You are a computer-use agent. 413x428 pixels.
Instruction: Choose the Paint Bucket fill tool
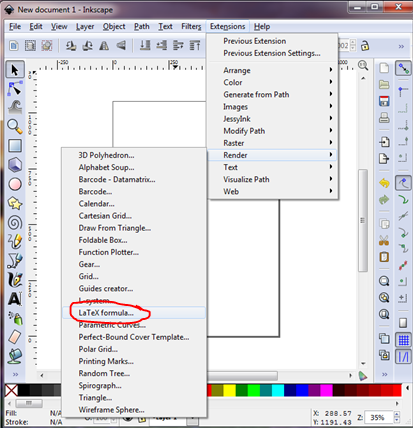pyautogui.click(x=15, y=356)
